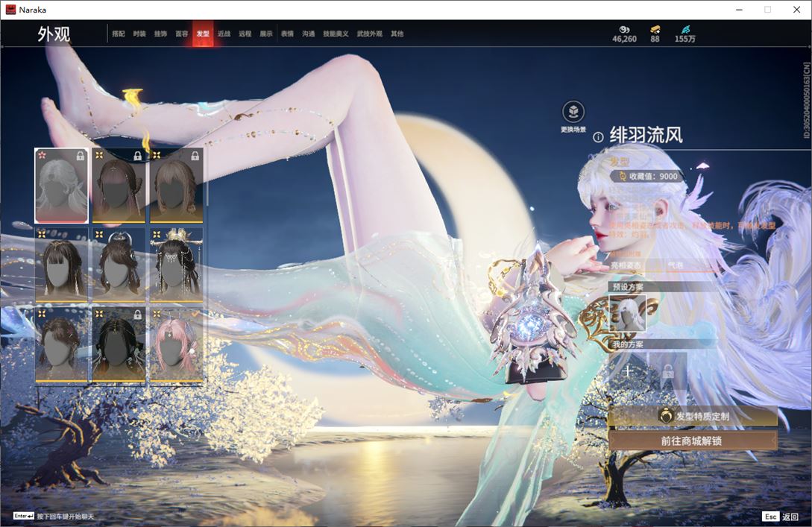The width and height of the screenshot is (812, 527).
Task: Switch to the 搭配 tab
Action: tap(119, 34)
